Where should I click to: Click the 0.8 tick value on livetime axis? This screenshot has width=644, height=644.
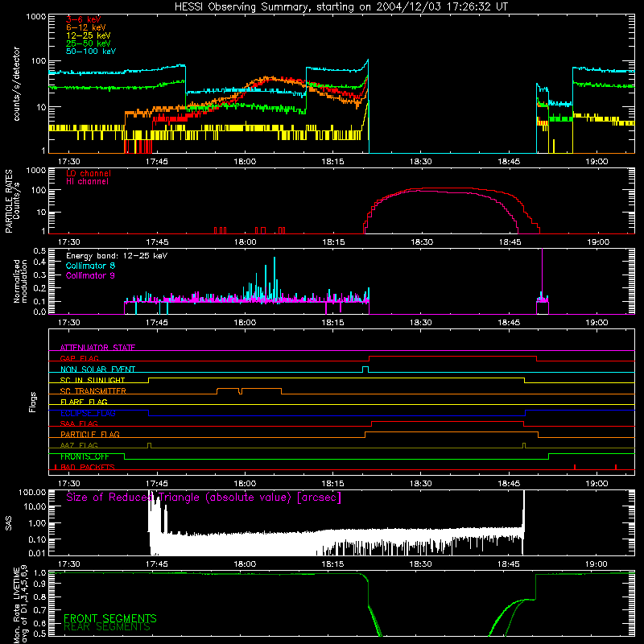coord(39,597)
